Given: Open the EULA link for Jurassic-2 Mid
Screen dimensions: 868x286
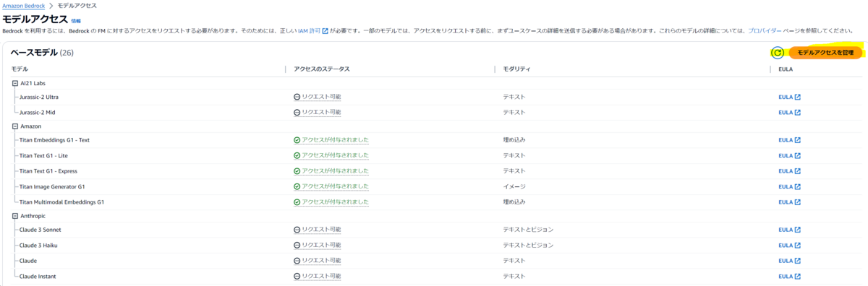Looking at the screenshot, I should tap(789, 113).
